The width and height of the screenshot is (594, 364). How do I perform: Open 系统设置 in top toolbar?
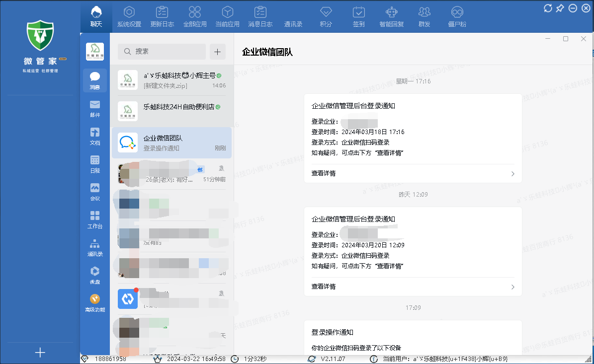click(x=129, y=16)
